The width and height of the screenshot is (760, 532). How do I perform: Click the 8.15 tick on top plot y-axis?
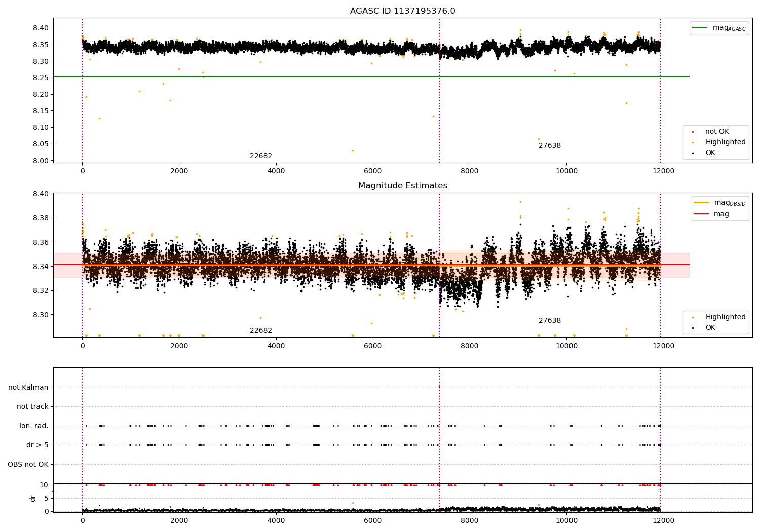(41, 111)
